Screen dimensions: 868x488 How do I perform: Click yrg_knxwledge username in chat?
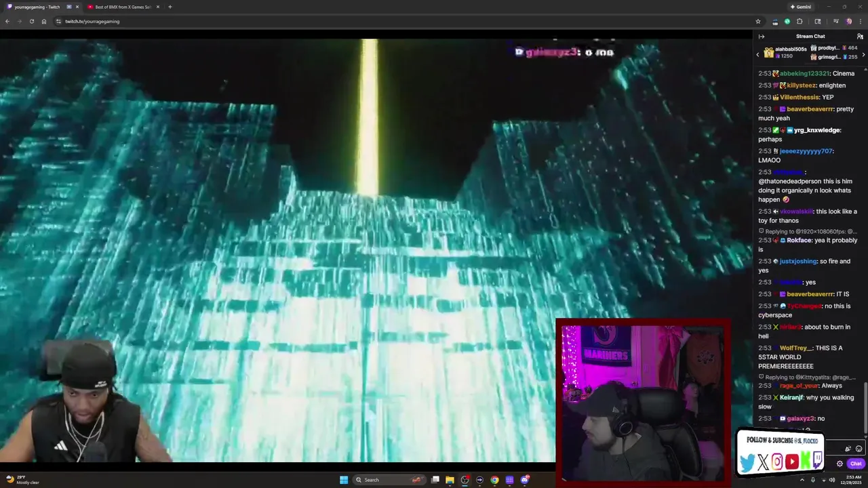coord(817,130)
